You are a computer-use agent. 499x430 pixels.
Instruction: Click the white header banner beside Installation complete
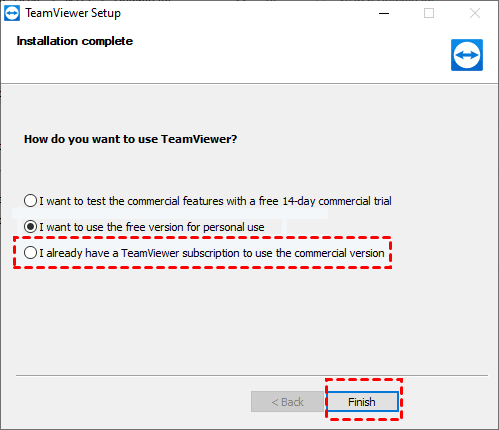[x=267, y=55]
